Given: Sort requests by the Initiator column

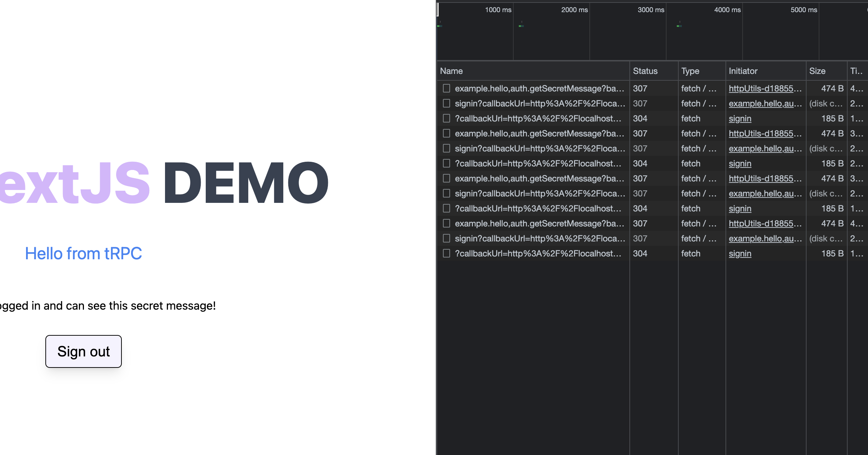Looking at the screenshot, I should (x=743, y=71).
